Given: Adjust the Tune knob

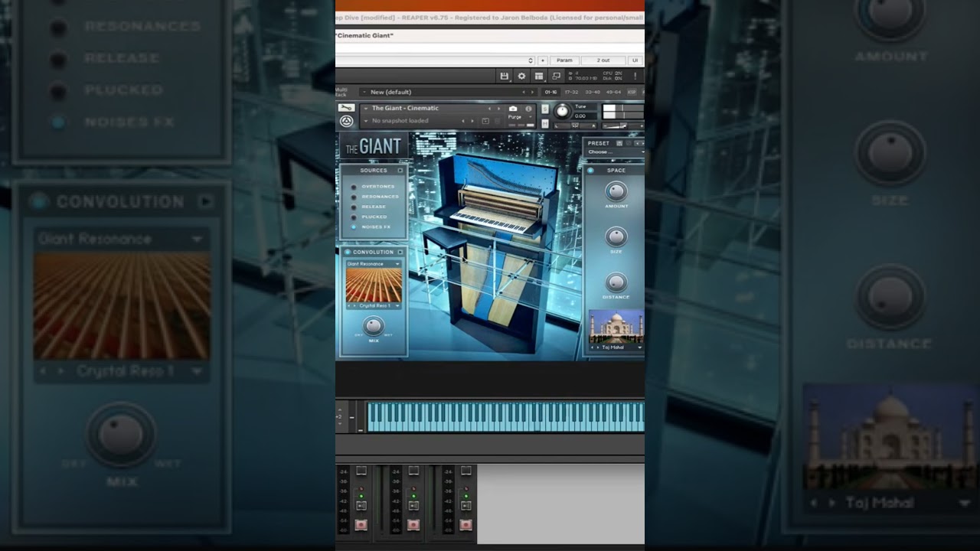Looking at the screenshot, I should point(562,111).
